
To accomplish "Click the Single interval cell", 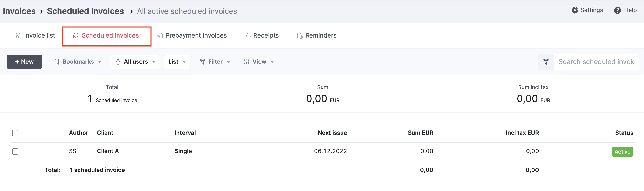I will (183, 151).
